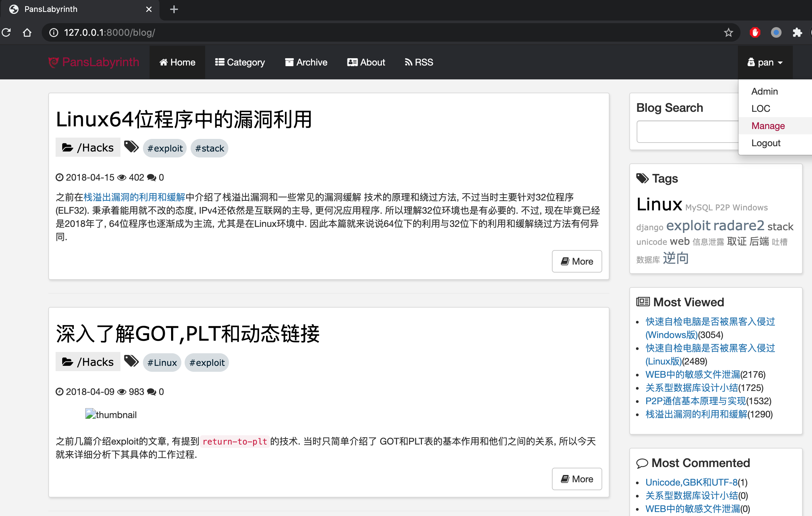This screenshot has width=812, height=516.
Task: Choose Manage from the user menu
Action: click(x=775, y=126)
